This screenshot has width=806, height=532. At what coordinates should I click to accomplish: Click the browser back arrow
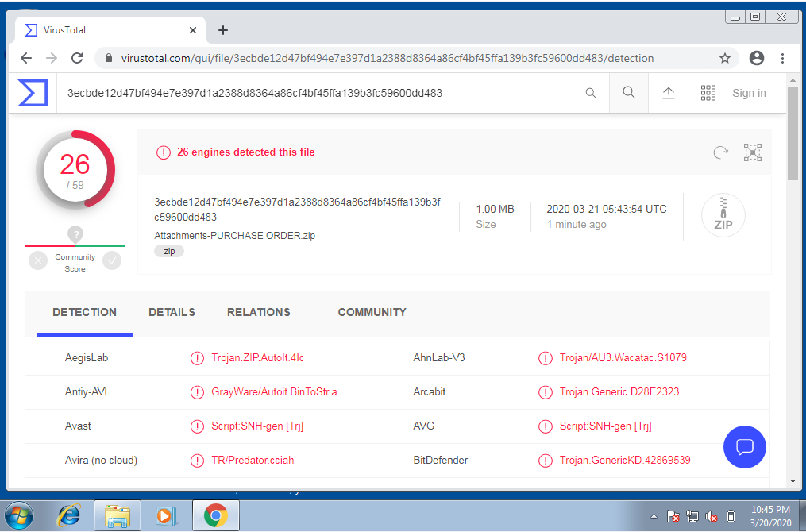[26, 58]
